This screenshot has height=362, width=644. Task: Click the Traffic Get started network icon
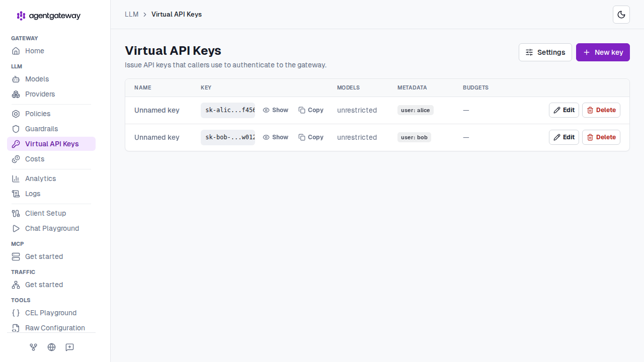click(16, 285)
